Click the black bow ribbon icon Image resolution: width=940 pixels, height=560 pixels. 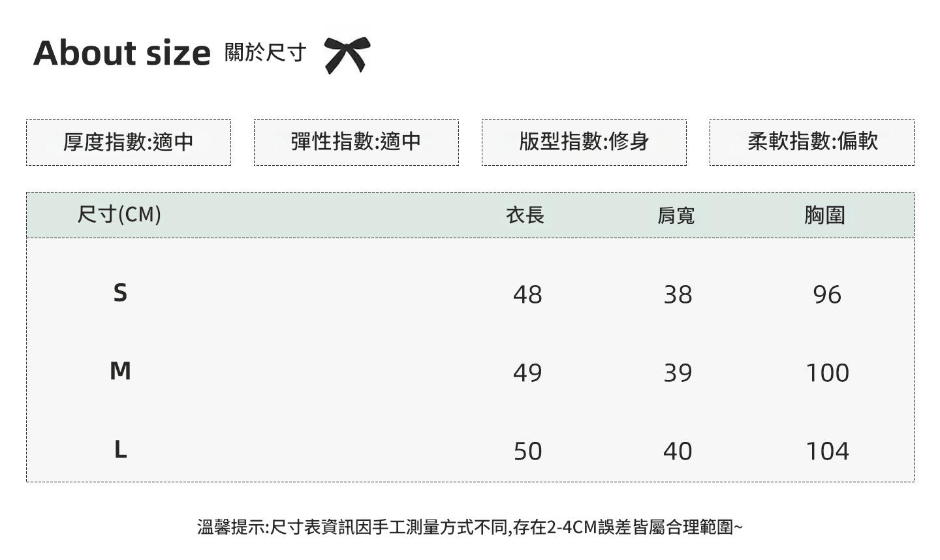coord(347,54)
